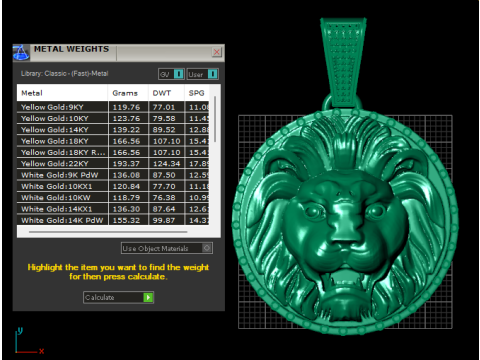This screenshot has width=480, height=360.
Task: Click the Metal Weights scale icon
Action: point(21,53)
